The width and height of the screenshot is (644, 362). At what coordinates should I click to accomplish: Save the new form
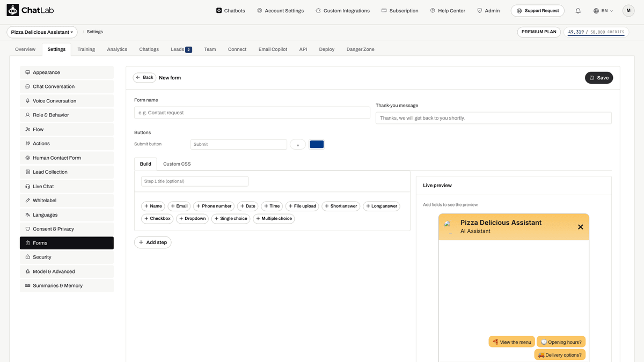(599, 78)
